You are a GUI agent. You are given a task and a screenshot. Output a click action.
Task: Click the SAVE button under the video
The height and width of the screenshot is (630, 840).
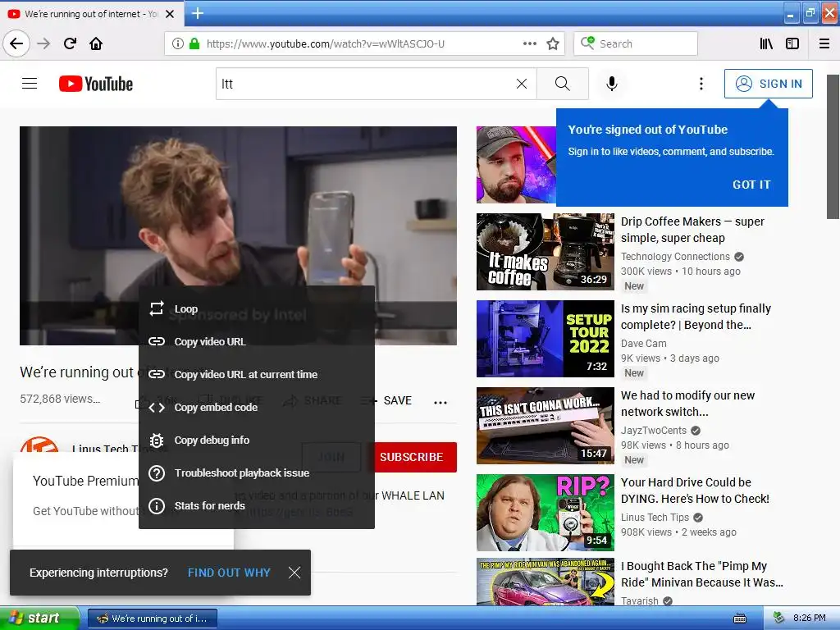(394, 400)
